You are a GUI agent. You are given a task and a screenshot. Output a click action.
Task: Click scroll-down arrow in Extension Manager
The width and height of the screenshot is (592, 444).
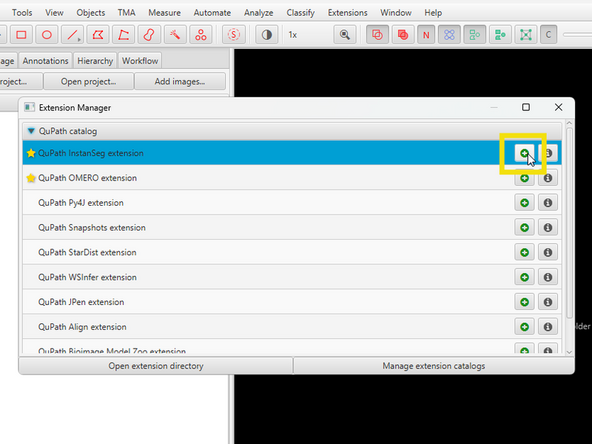coord(569,352)
